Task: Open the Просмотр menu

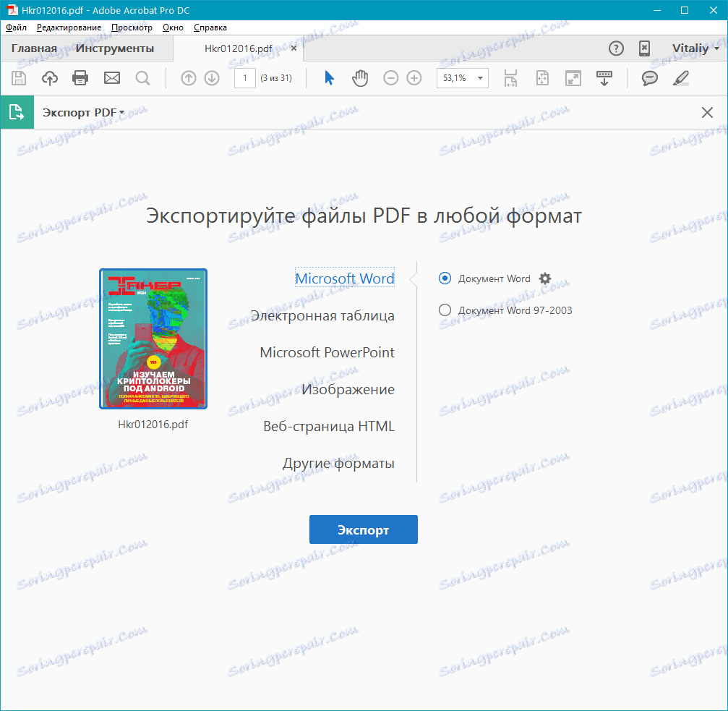Action: click(132, 27)
